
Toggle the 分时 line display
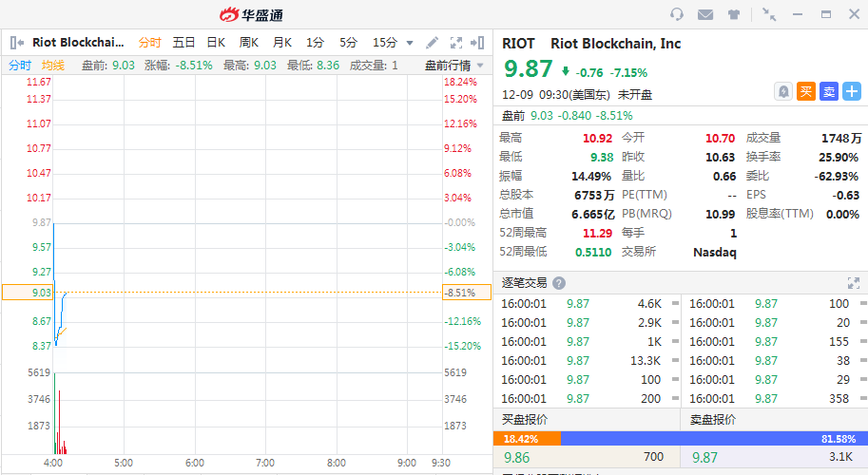tap(20, 66)
